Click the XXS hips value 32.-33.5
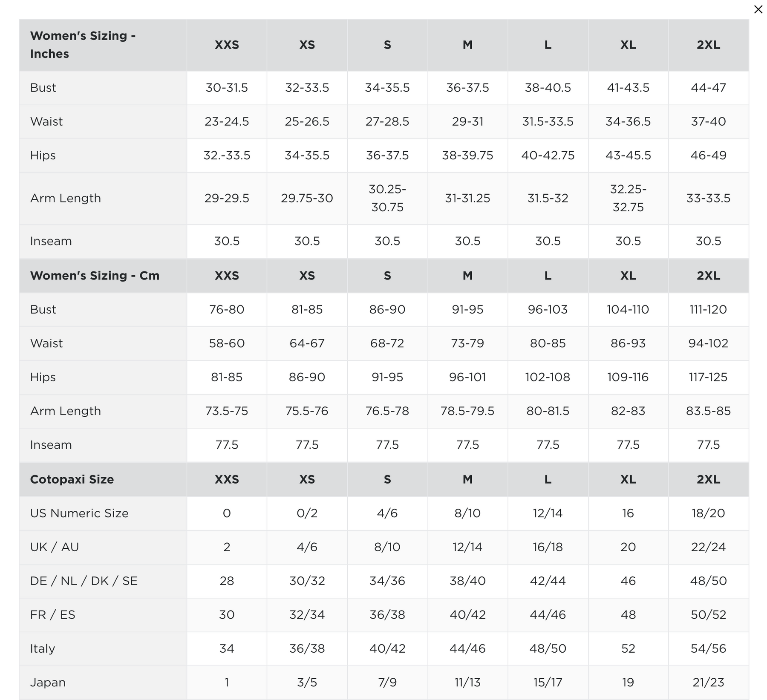This screenshot has height=700, width=767. point(227,156)
